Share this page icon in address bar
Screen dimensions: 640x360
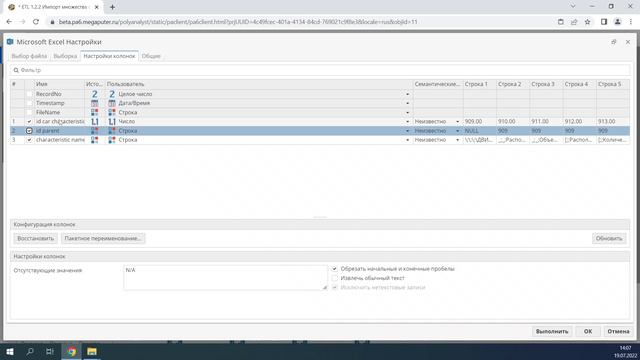click(x=574, y=22)
